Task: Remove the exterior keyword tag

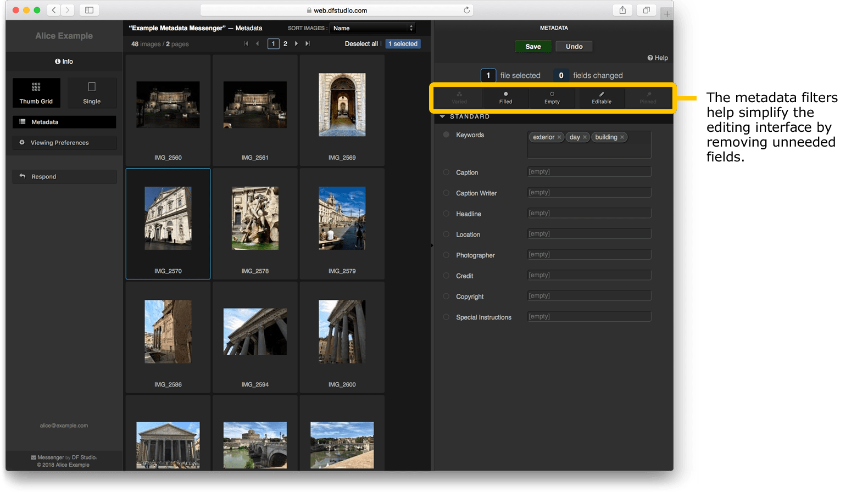Action: (x=559, y=137)
